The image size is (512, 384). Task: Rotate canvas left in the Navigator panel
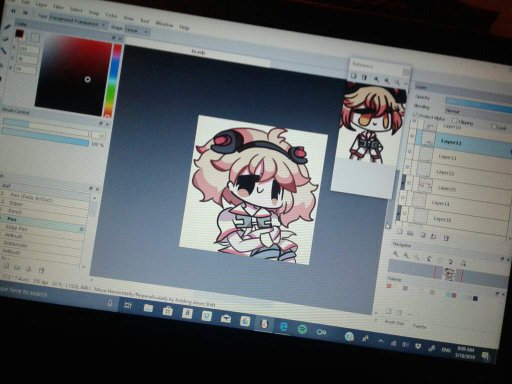coord(429,258)
